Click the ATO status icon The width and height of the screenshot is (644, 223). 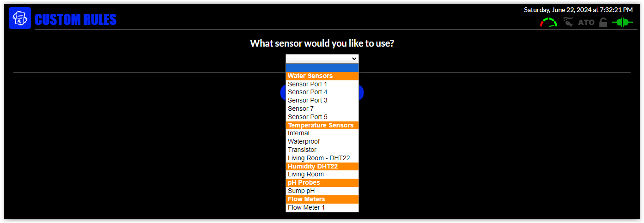tap(586, 22)
